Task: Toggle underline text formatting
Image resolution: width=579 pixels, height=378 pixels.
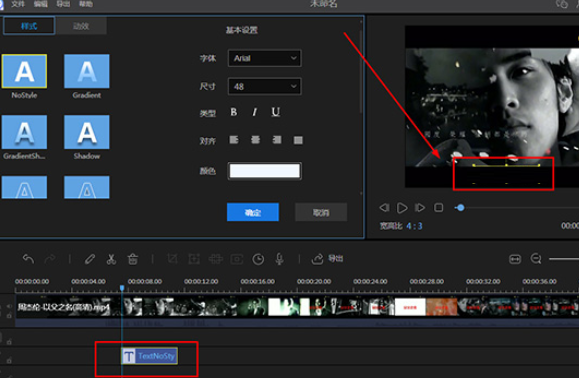Action: [275, 112]
